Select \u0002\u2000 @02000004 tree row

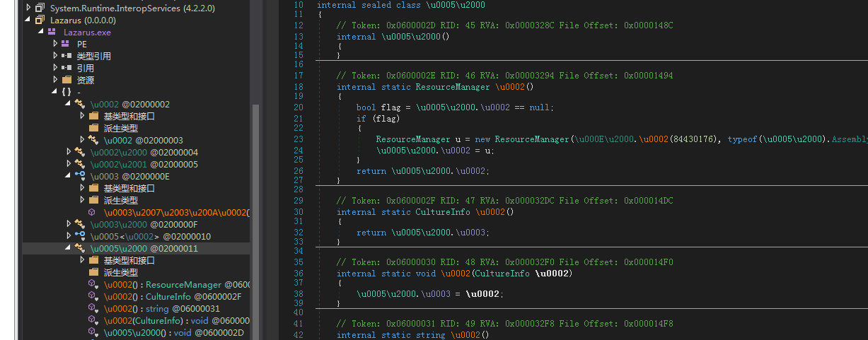pos(144,152)
